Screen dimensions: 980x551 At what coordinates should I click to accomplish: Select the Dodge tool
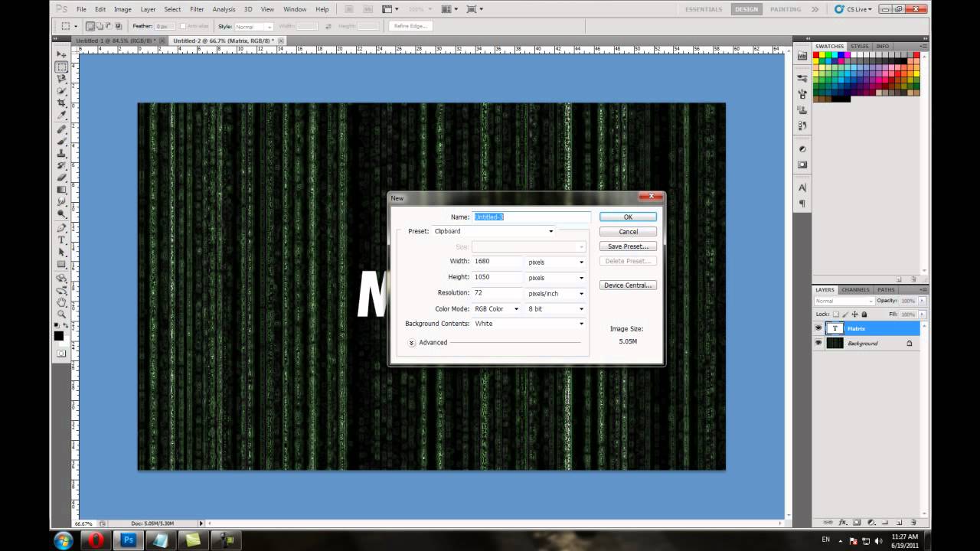point(61,214)
